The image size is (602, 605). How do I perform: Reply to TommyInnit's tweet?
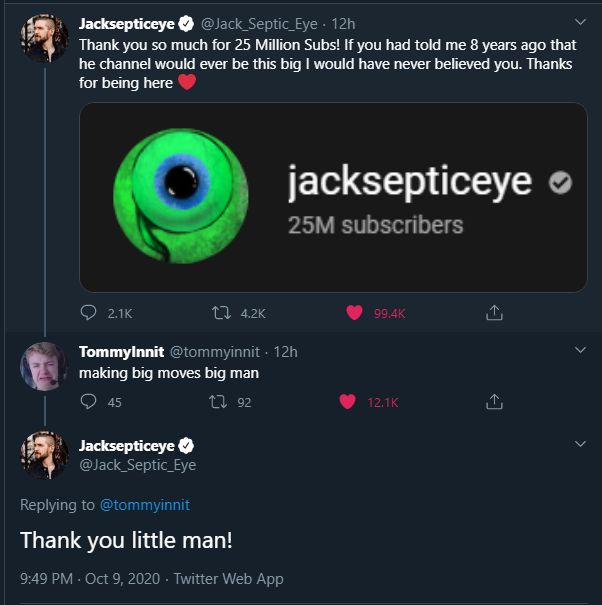[x=88, y=402]
